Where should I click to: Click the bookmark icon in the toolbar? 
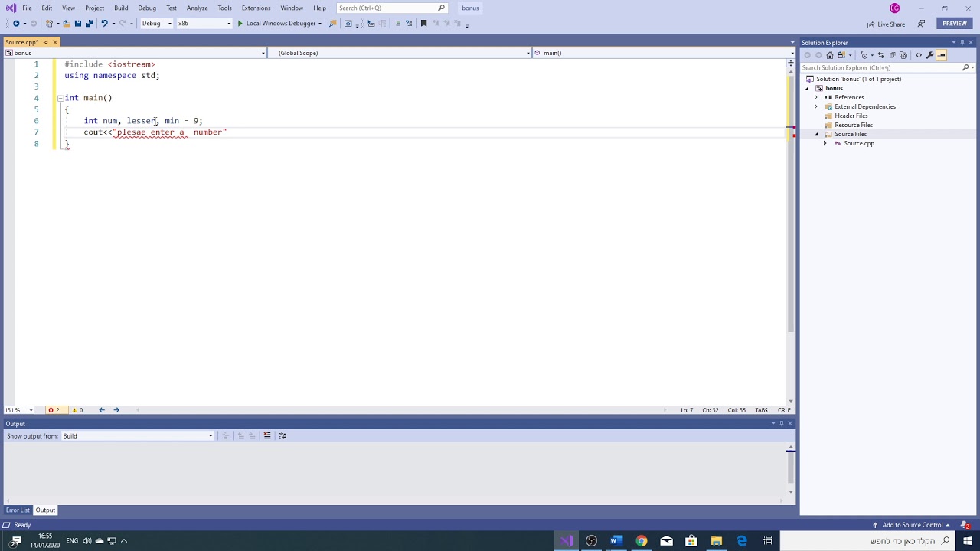click(423, 23)
